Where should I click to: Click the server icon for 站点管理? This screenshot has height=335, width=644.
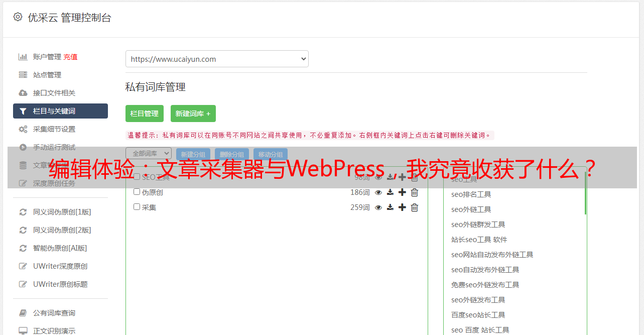click(23, 75)
